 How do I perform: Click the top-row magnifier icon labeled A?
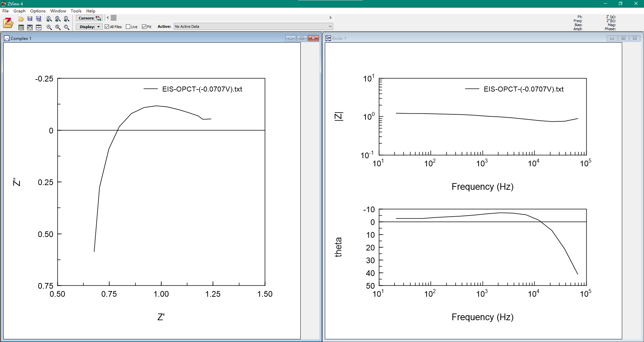pyautogui.click(x=49, y=19)
